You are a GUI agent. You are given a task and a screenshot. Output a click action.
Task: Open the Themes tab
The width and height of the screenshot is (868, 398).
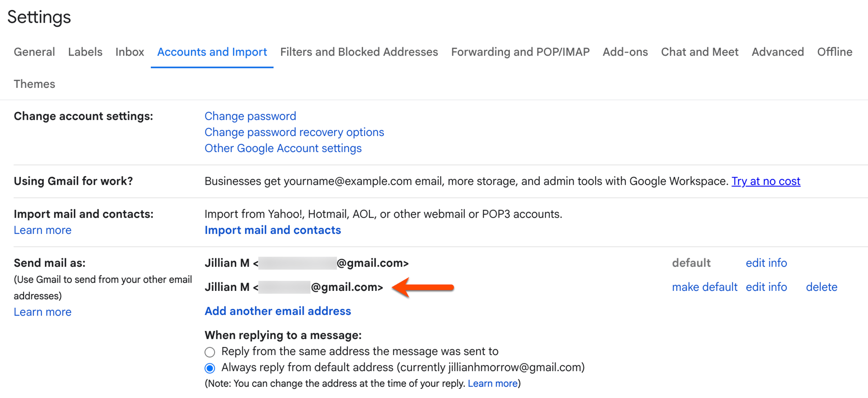point(34,83)
